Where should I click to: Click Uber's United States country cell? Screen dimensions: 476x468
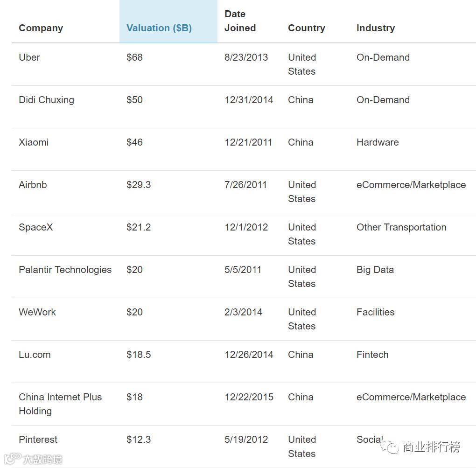click(302, 64)
